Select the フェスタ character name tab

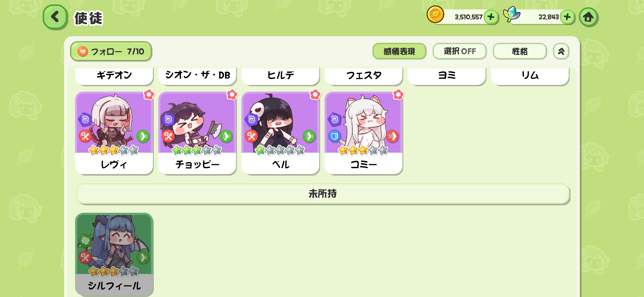pyautogui.click(x=363, y=76)
